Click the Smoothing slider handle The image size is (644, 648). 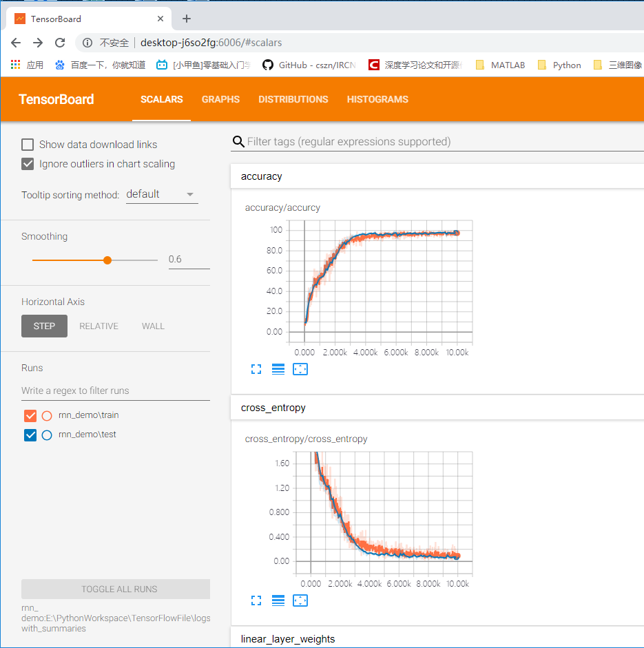click(107, 260)
